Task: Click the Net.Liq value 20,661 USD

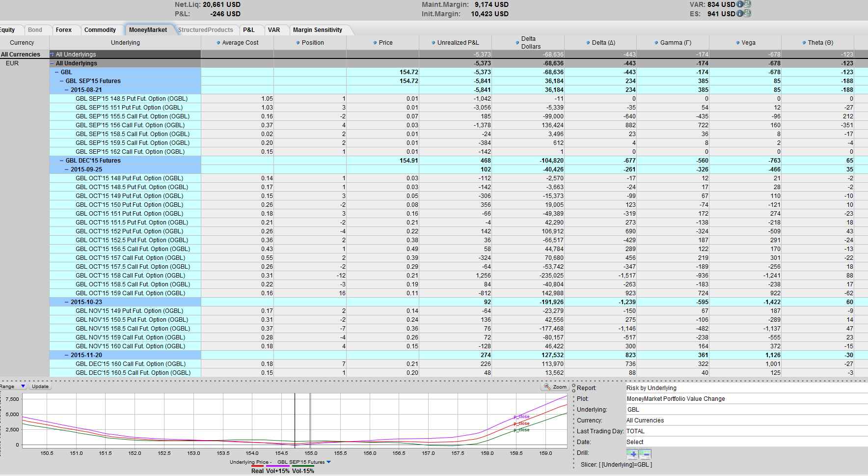Action: (x=221, y=4)
